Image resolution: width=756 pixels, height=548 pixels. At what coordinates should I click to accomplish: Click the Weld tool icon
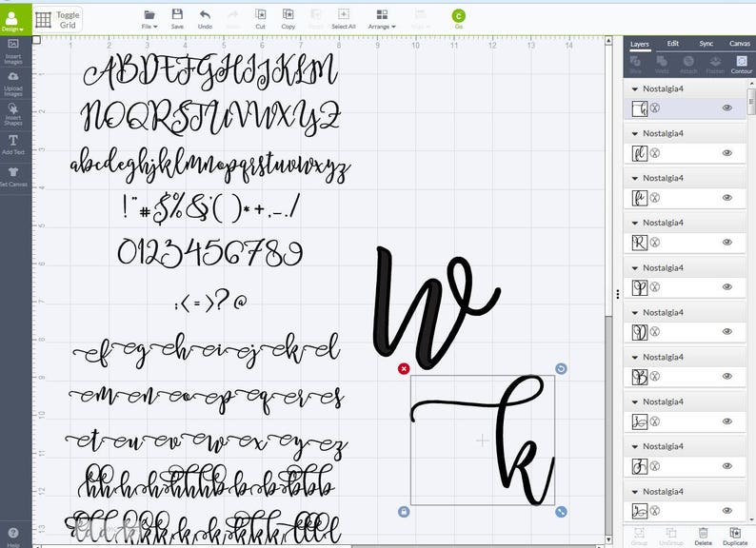tap(662, 64)
